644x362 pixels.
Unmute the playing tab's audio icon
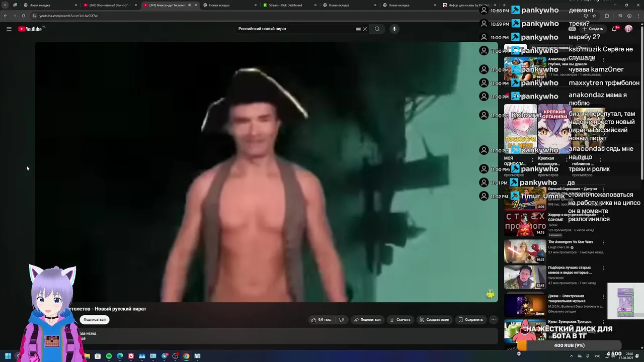[x=190, y=5]
